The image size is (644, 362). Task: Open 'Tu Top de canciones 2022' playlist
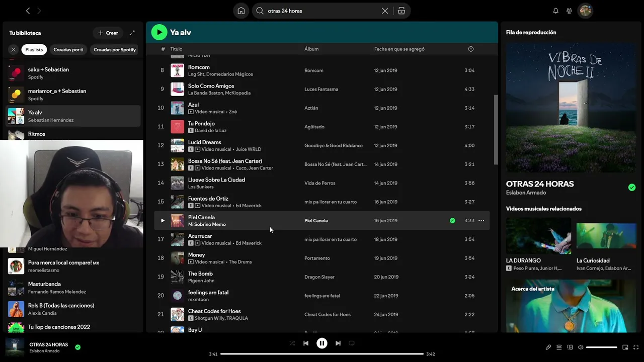(73, 327)
